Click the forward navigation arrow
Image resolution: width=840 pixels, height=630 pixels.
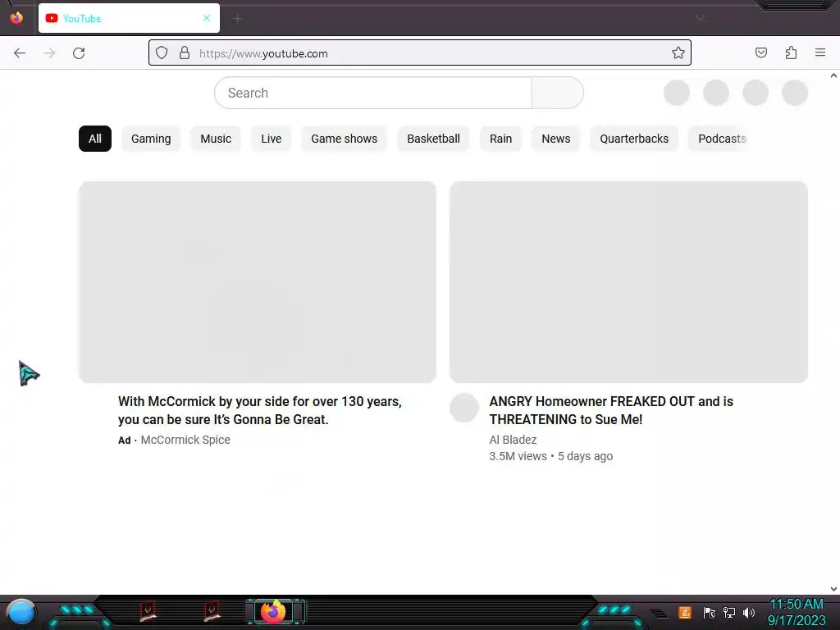[x=49, y=53]
